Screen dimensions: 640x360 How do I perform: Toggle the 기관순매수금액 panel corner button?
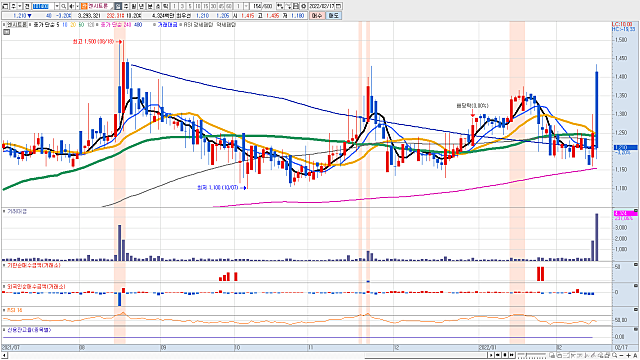pos(636,265)
